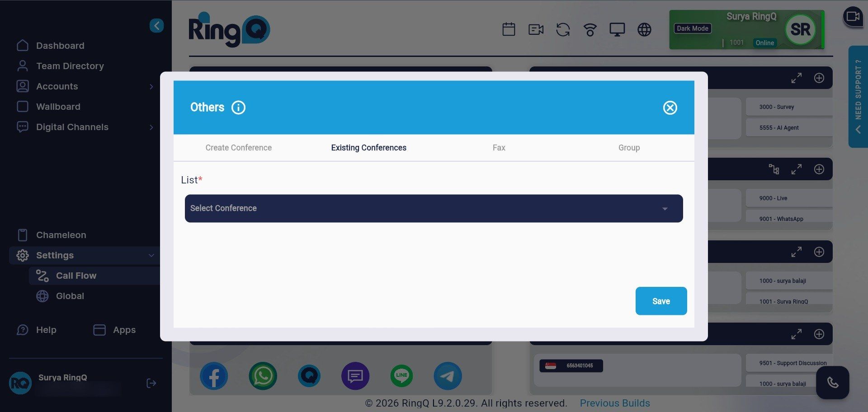
Task: Expand the panel containing 3000 - Survey
Action: point(797,78)
